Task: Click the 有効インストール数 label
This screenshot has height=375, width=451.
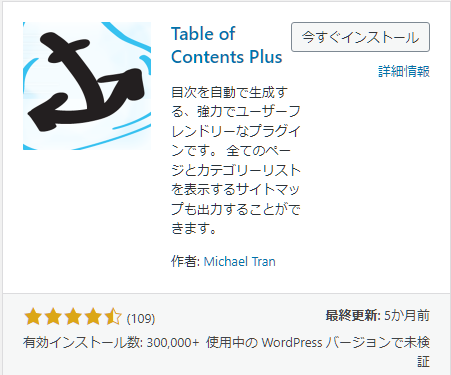Action: tap(83, 342)
